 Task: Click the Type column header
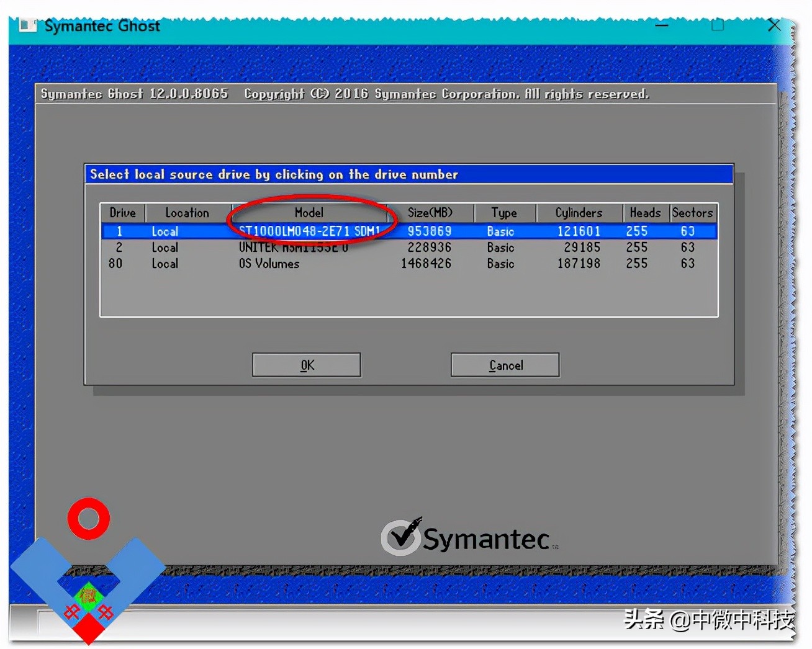pos(504,213)
